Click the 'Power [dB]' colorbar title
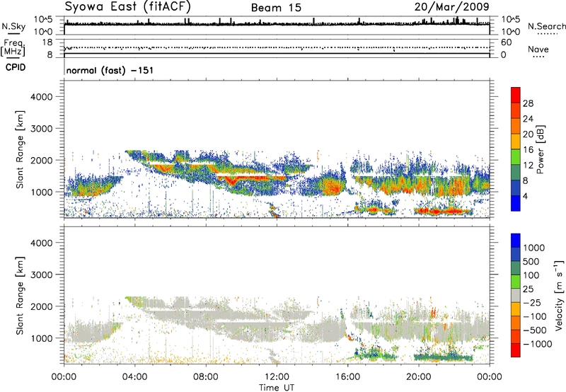 [540, 149]
